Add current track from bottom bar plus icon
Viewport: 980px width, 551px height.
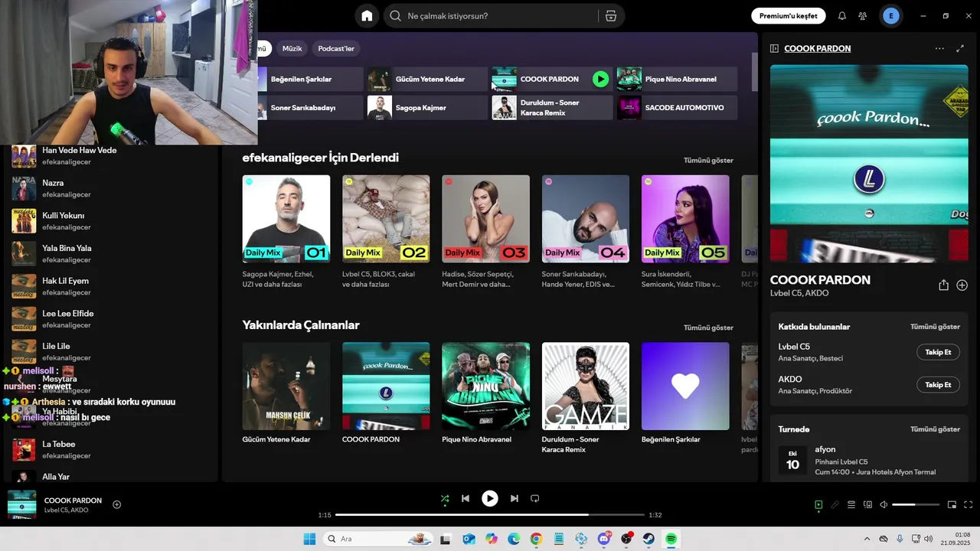[117, 504]
